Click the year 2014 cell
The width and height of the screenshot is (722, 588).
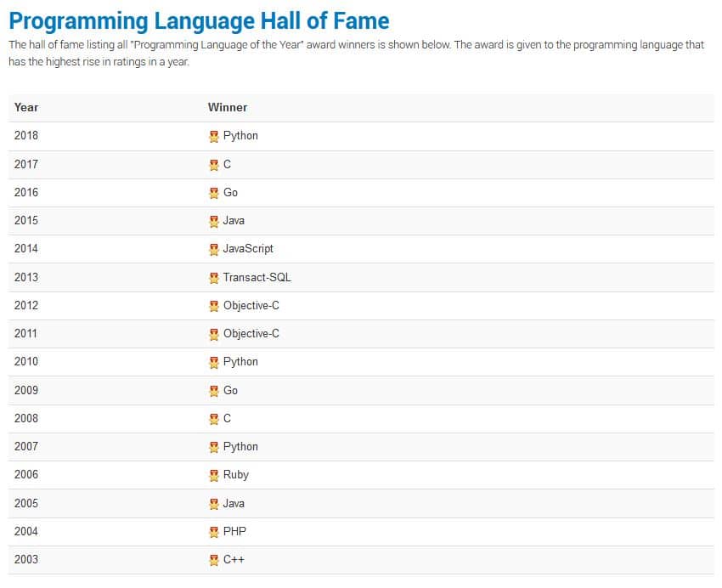coord(26,249)
